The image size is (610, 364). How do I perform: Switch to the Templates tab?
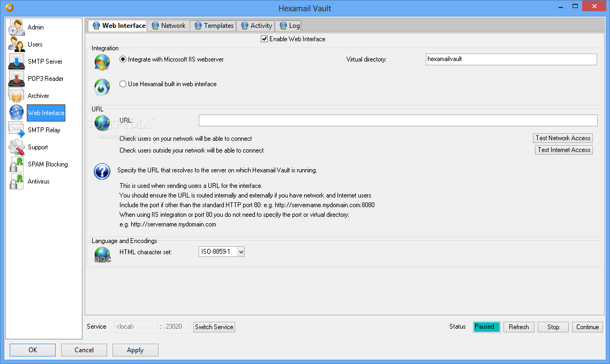click(x=214, y=26)
